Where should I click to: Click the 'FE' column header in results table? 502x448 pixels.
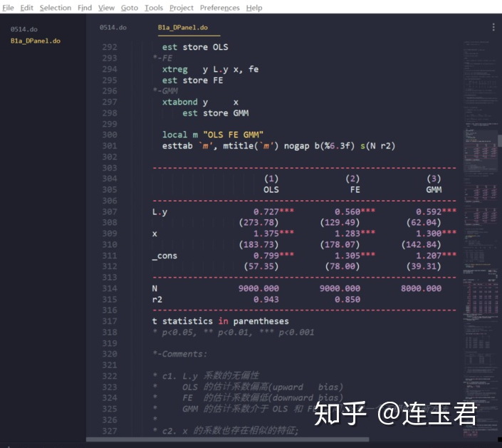[x=355, y=189]
